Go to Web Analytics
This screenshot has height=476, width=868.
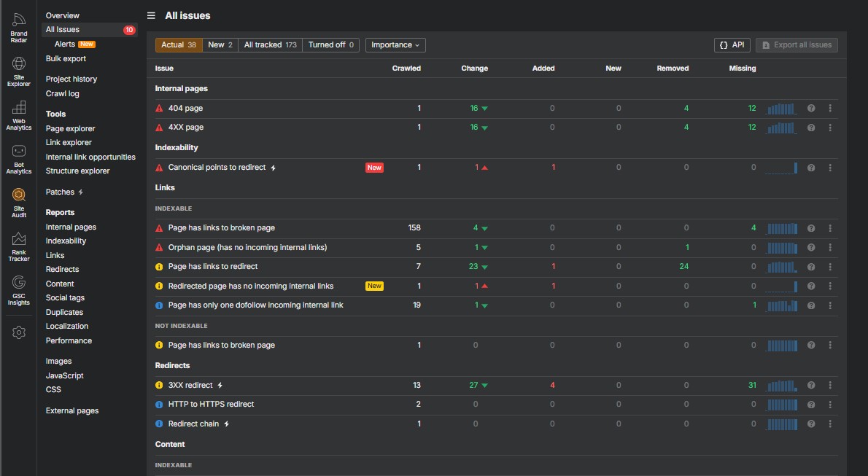(19, 116)
